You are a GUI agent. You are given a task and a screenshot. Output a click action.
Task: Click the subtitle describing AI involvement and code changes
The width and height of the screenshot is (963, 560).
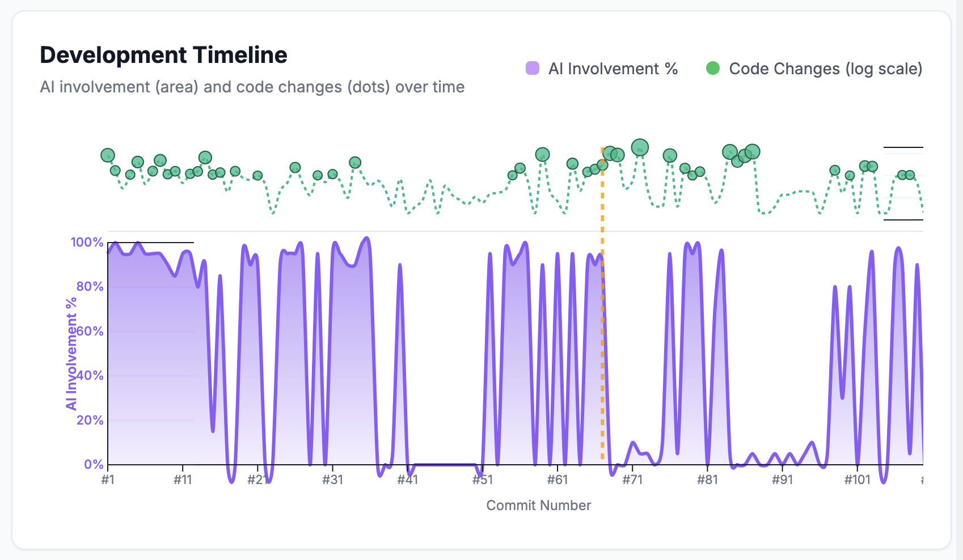coord(252,87)
